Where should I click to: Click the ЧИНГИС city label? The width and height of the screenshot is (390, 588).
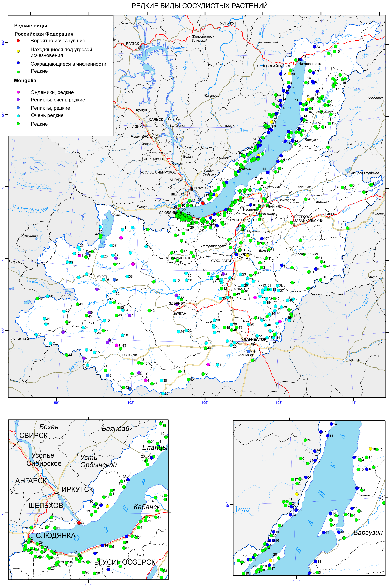354,360
